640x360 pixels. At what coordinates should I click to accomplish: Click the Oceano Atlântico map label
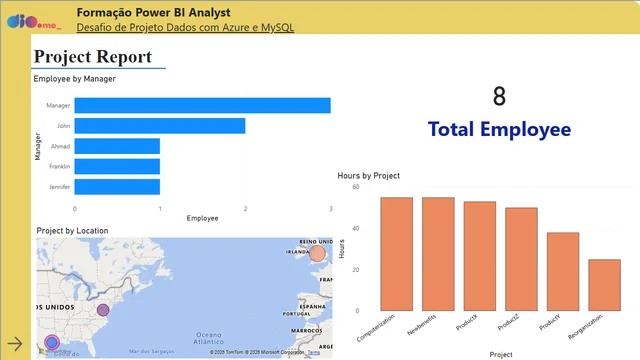209,338
